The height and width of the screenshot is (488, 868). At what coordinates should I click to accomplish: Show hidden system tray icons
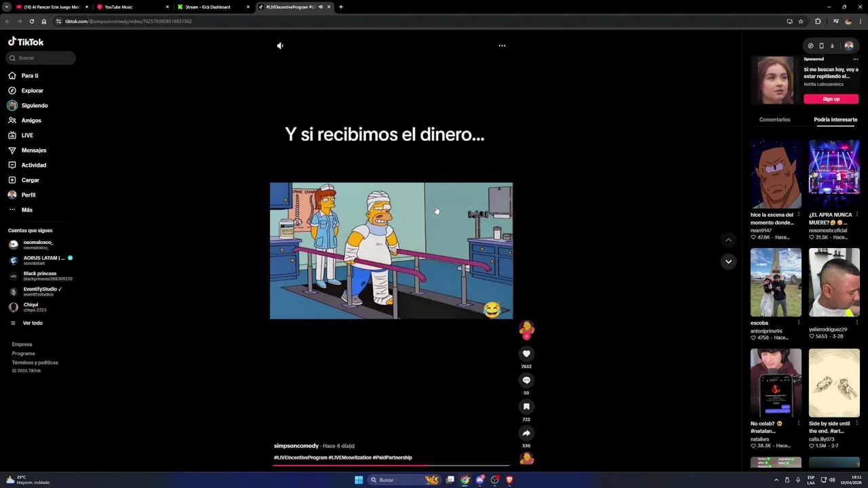coord(776,480)
